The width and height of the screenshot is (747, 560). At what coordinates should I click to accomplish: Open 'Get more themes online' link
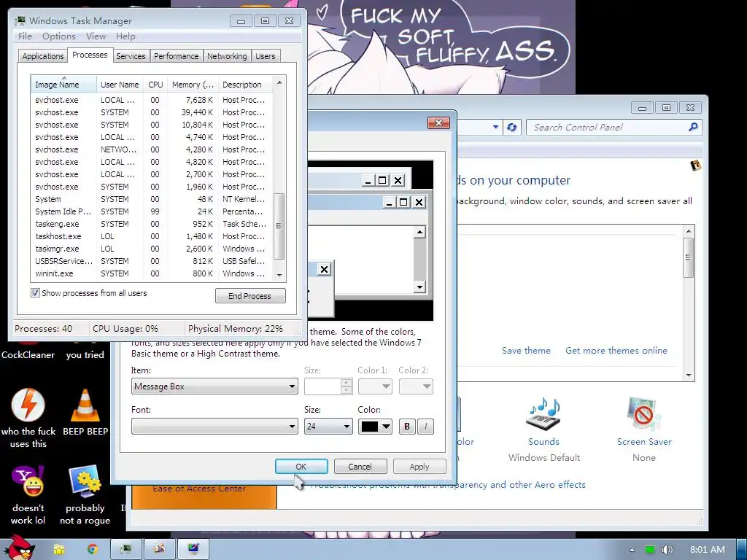click(x=616, y=351)
